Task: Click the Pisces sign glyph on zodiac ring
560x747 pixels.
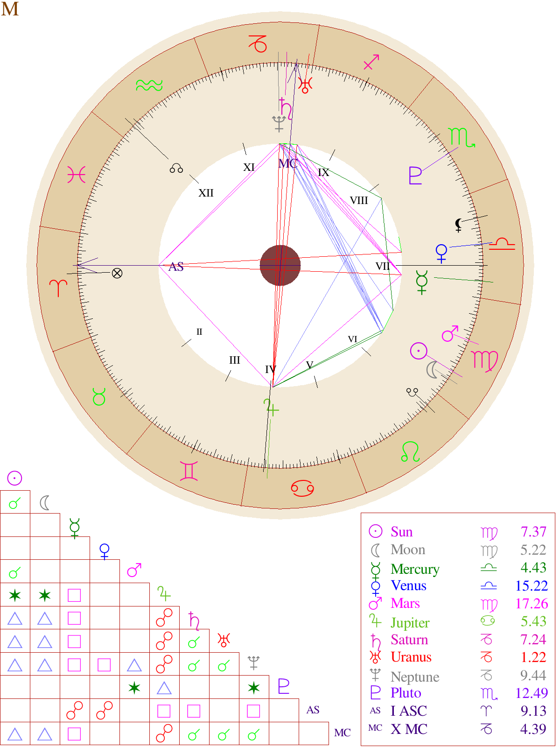Action: coord(77,175)
